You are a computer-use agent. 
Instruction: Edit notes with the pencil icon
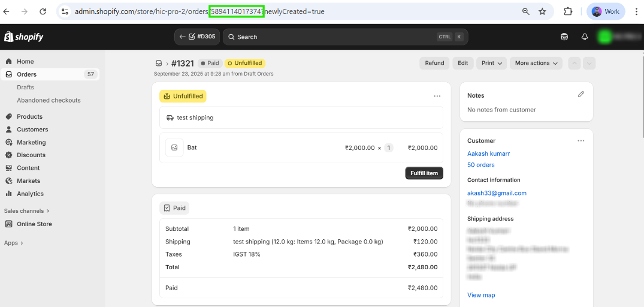tap(580, 95)
